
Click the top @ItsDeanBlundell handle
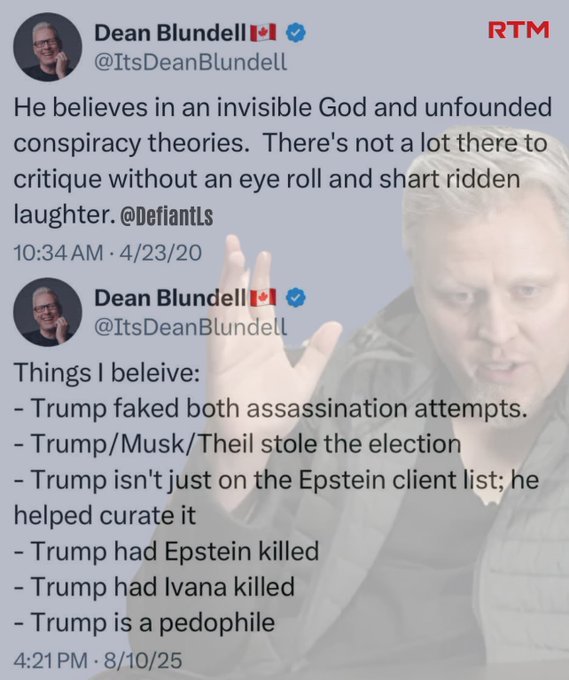(x=190, y=62)
